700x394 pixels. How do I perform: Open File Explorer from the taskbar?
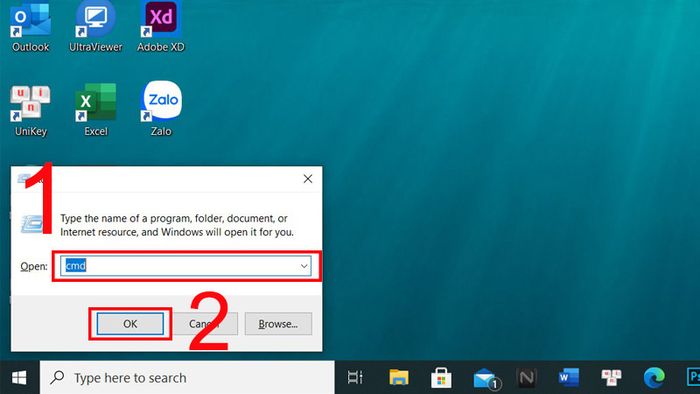399,377
